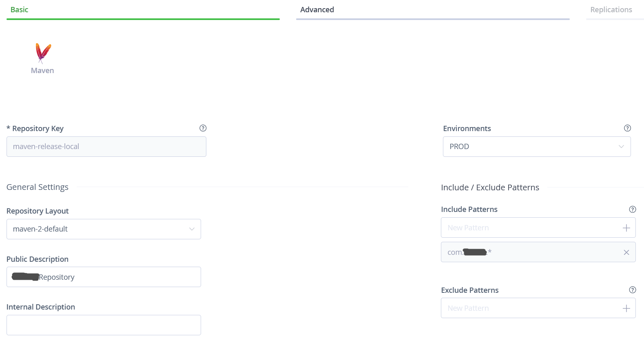Click the Internal Description input box

click(104, 325)
